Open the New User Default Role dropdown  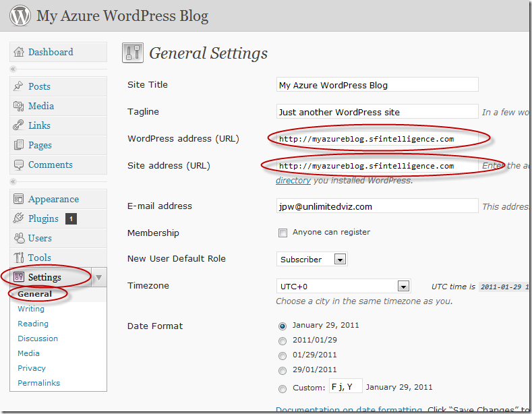[x=312, y=260]
